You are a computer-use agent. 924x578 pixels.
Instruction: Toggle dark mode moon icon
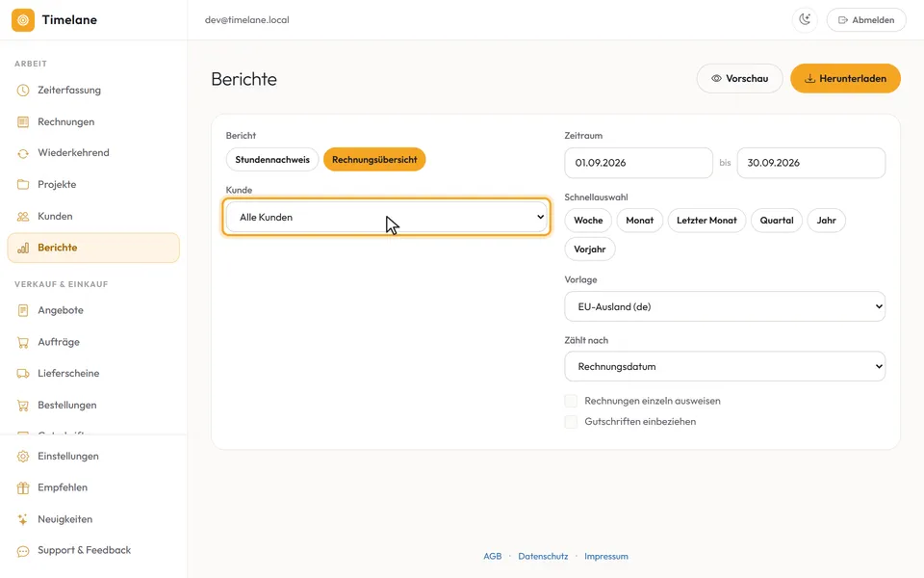point(805,20)
